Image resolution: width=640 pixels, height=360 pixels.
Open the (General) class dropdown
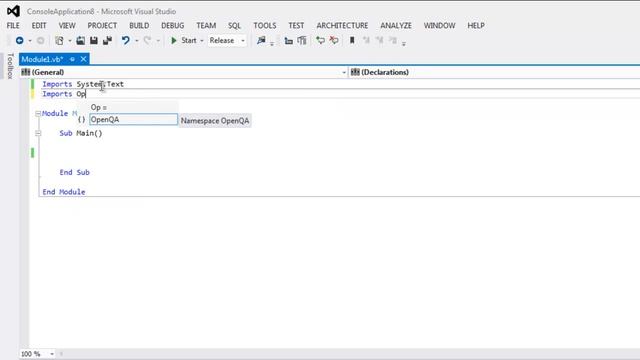click(184, 72)
